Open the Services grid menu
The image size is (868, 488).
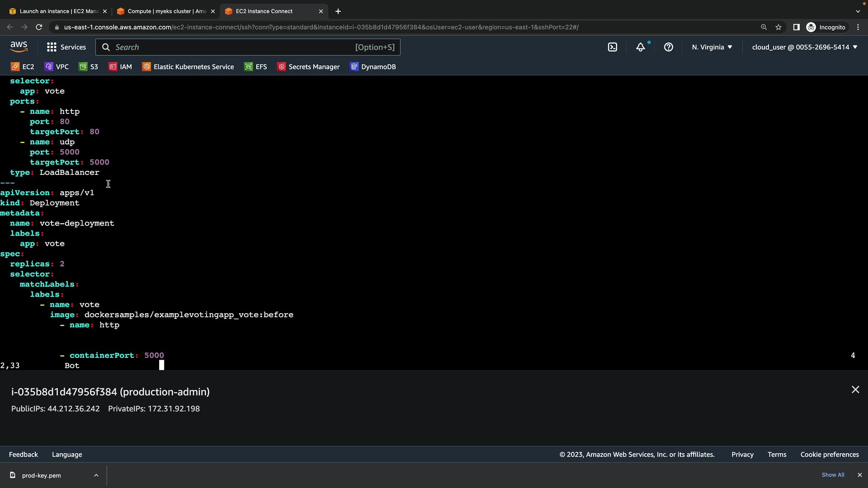pyautogui.click(x=66, y=47)
